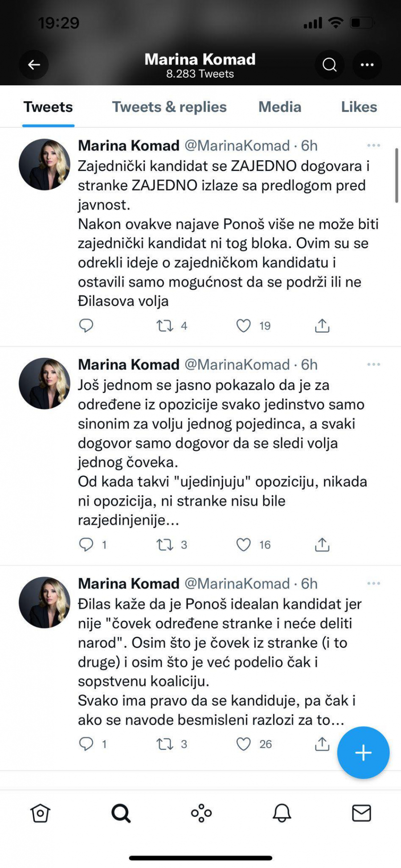Like the second tweet
The width and height of the screenshot is (401, 868).
243,545
